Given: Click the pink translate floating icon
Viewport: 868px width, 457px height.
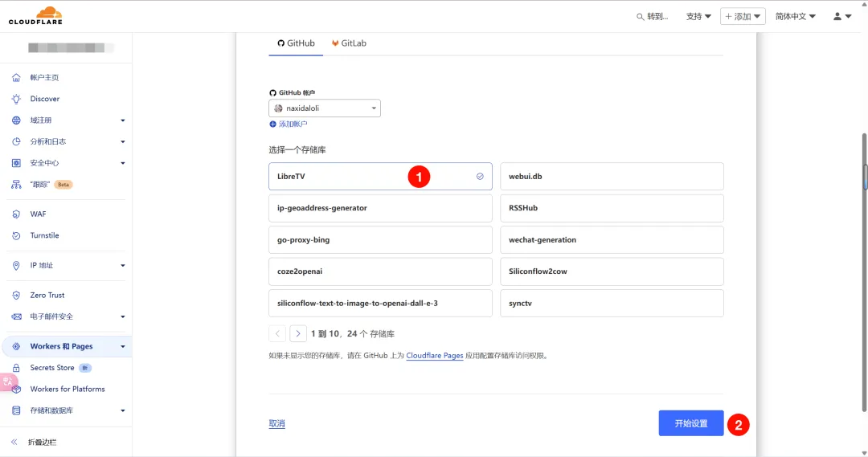Looking at the screenshot, I should click(x=8, y=382).
